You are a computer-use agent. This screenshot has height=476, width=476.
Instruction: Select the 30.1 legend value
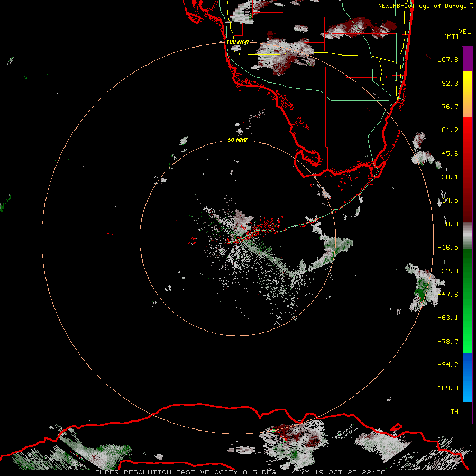point(450,177)
